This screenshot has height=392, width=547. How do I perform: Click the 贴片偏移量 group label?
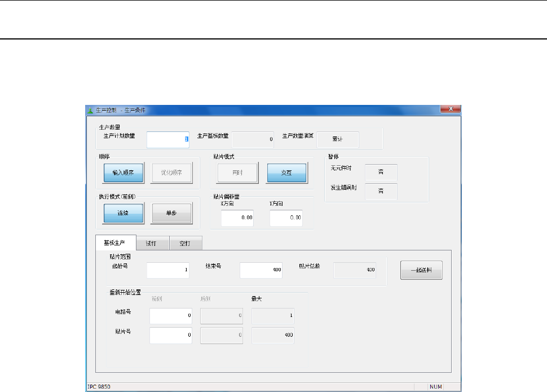(226, 196)
